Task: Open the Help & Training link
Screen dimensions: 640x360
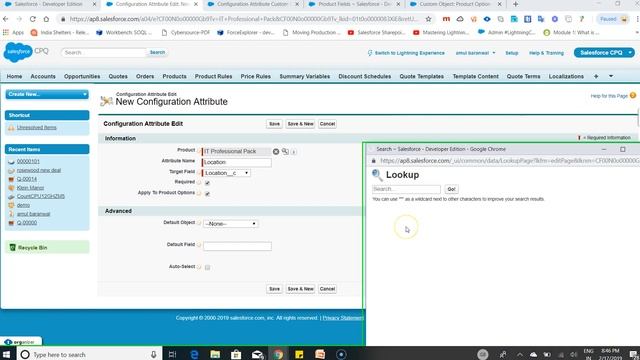Action: (x=546, y=53)
